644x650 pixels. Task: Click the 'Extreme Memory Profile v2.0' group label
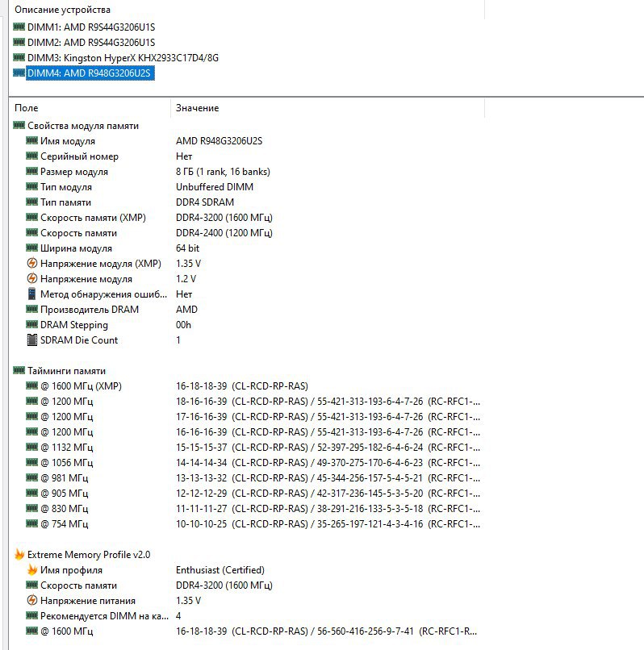[89, 555]
